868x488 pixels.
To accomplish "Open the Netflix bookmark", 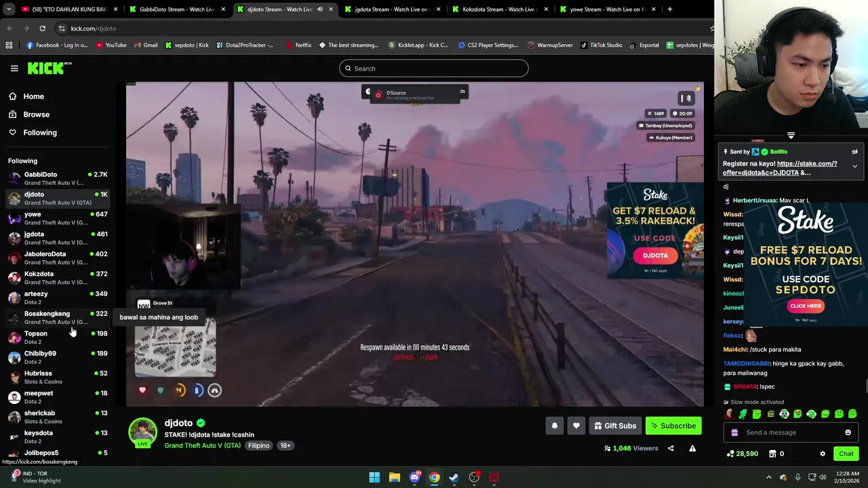I will coord(298,45).
